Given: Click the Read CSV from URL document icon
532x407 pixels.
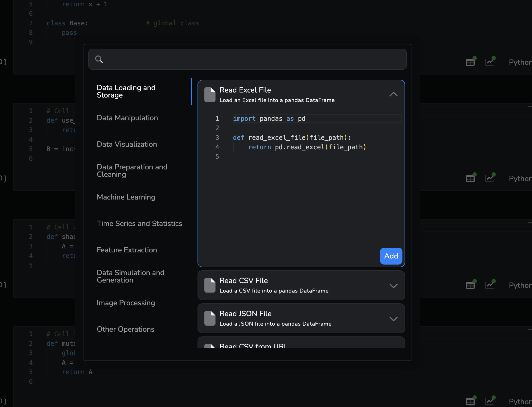Looking at the screenshot, I should pyautogui.click(x=210, y=345).
